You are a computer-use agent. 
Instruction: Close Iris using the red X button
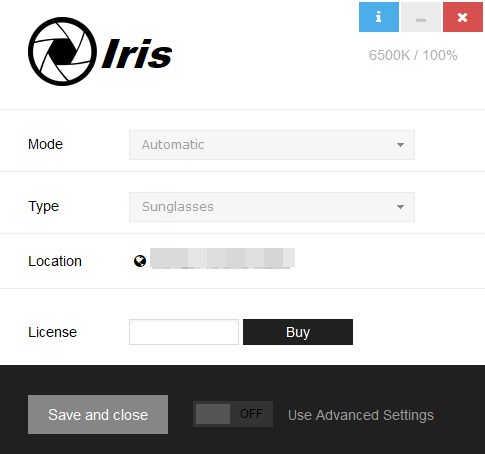tap(463, 17)
